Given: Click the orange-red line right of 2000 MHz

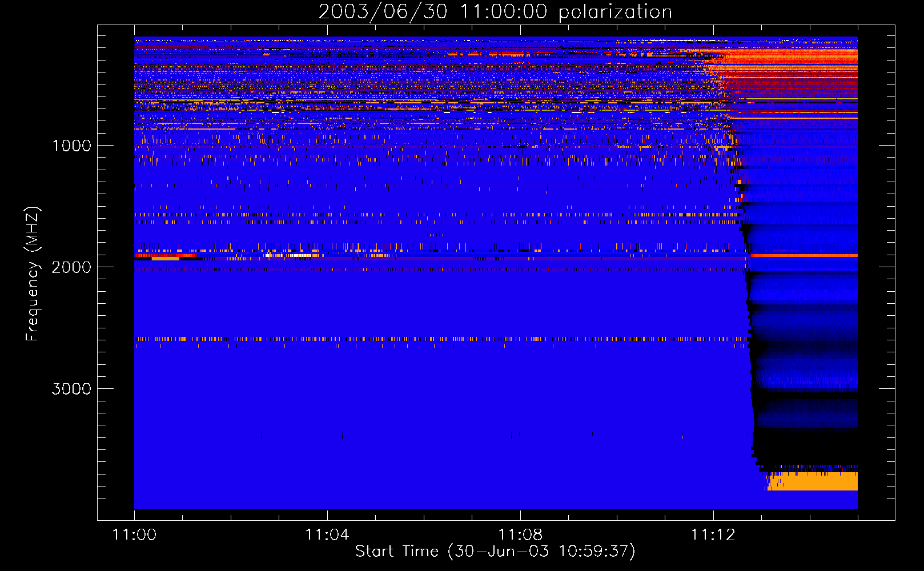Looking at the screenshot, I should coord(804,255).
